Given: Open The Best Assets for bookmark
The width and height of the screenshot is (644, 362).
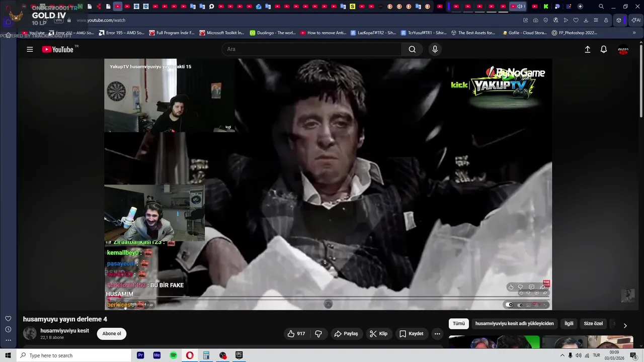Looking at the screenshot, I should click(x=473, y=33).
